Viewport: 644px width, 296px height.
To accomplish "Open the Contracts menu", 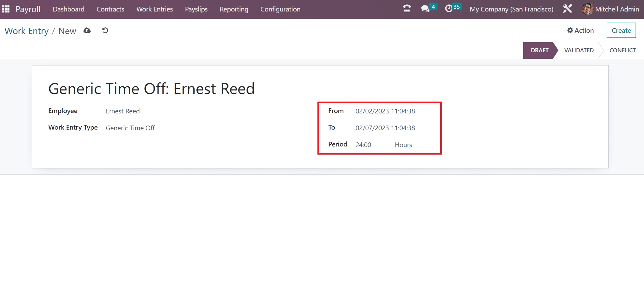I will click(x=110, y=9).
